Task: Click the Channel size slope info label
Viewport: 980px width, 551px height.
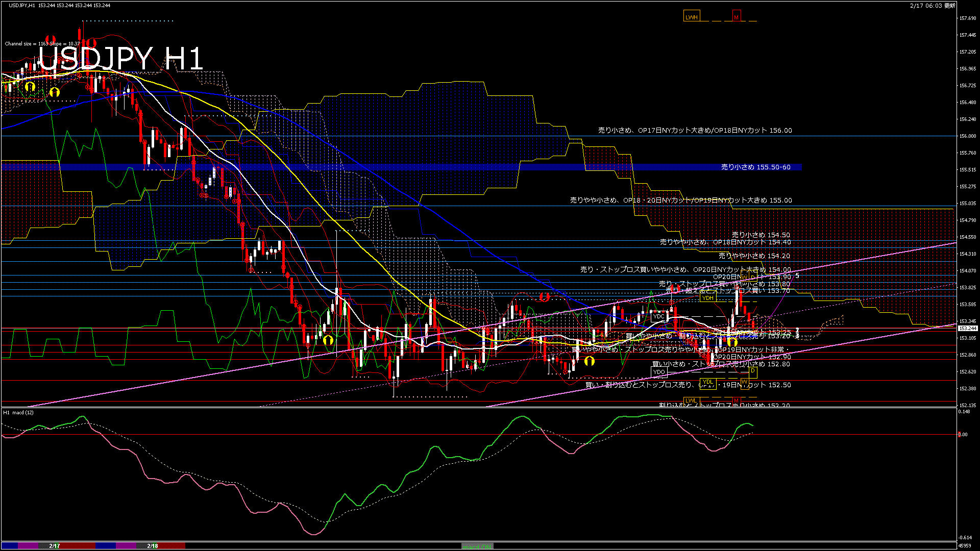Action: (42, 44)
